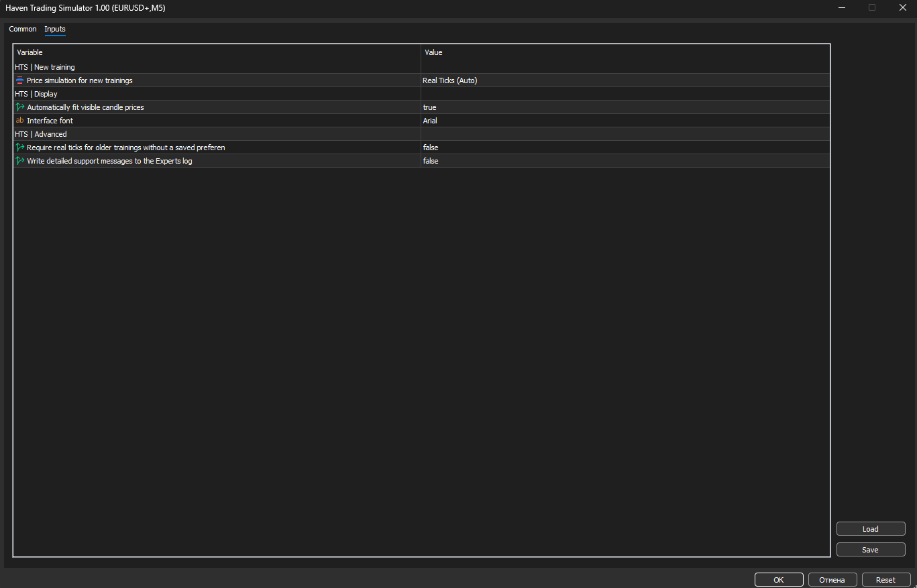The height and width of the screenshot is (588, 917).
Task: Select the 'Price simulation for new trainings' row
Action: pyautogui.click(x=421, y=80)
